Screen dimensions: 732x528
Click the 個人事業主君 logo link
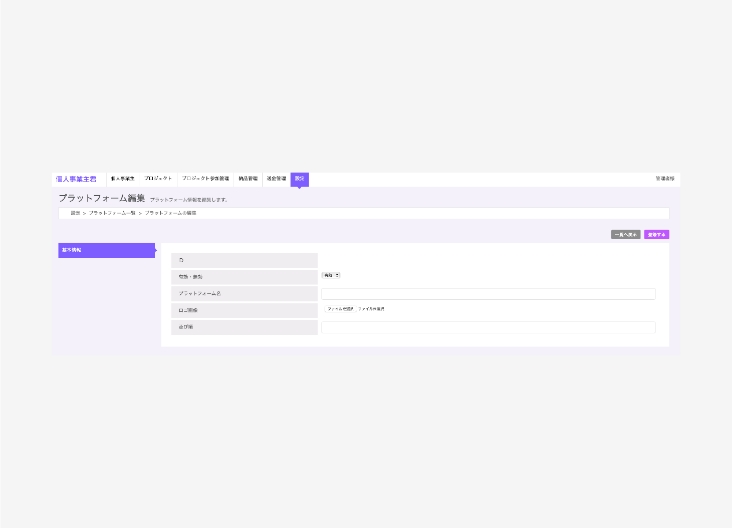pos(76,179)
